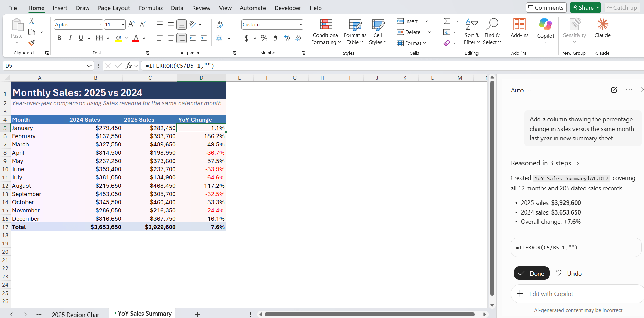This screenshot has width=644, height=318.
Task: Click Edit with Copilot
Action: click(577, 294)
